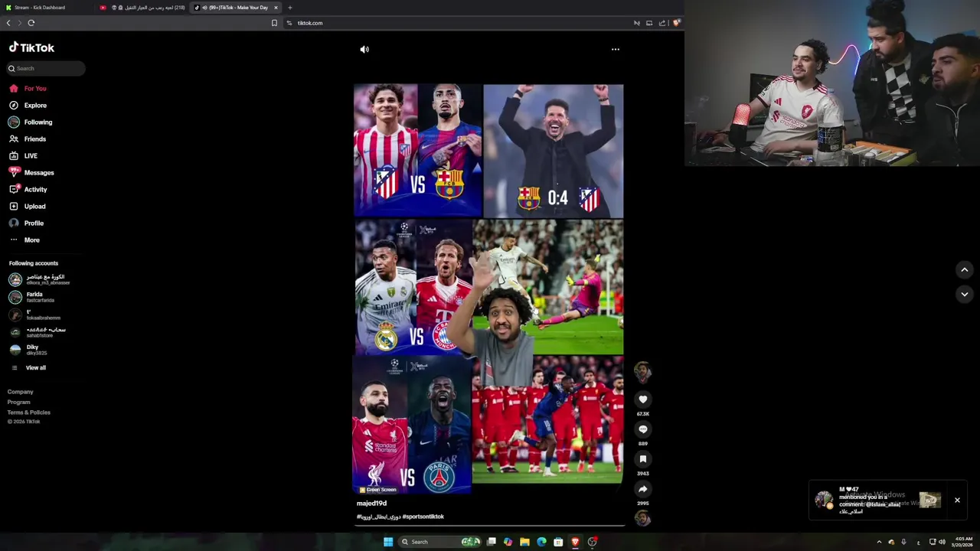980x551 pixels.
Task: Open the For You feed
Action: pos(28,89)
